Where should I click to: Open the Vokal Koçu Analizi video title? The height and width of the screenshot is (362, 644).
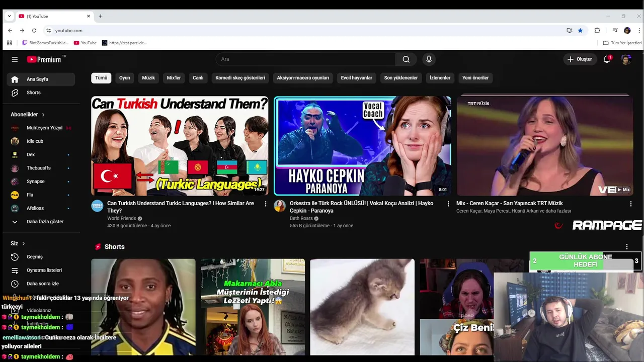pos(362,207)
